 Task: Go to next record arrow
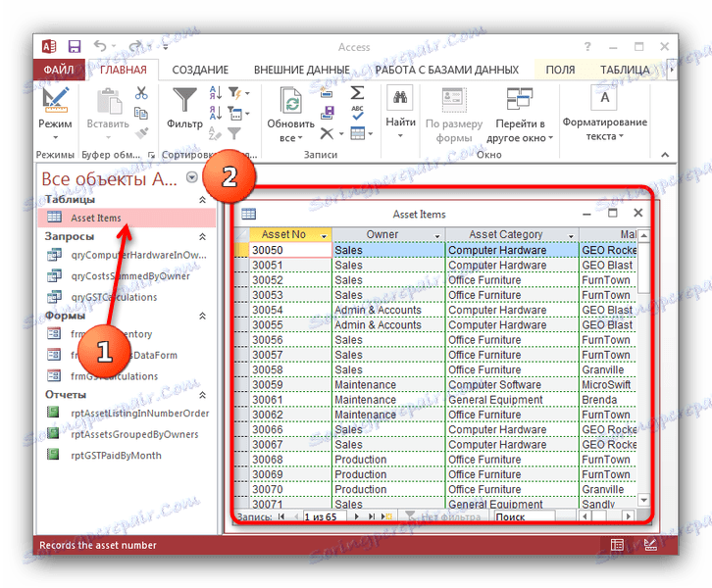(x=356, y=516)
